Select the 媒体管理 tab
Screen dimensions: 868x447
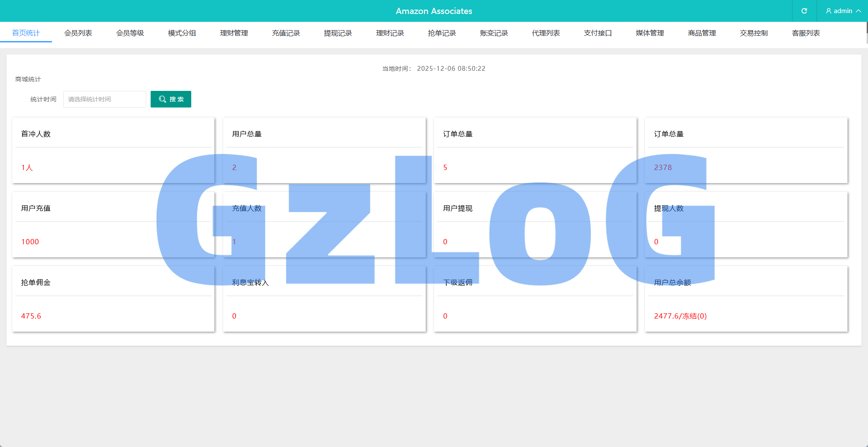coord(650,33)
